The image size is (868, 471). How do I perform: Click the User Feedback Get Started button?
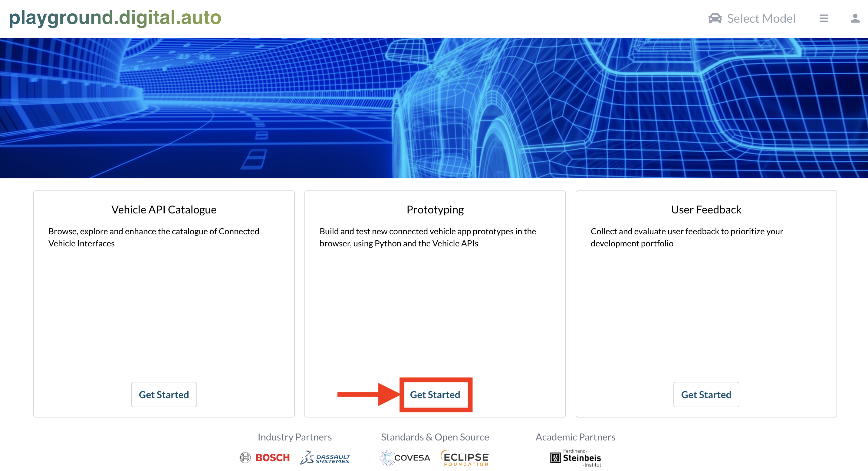coord(706,395)
